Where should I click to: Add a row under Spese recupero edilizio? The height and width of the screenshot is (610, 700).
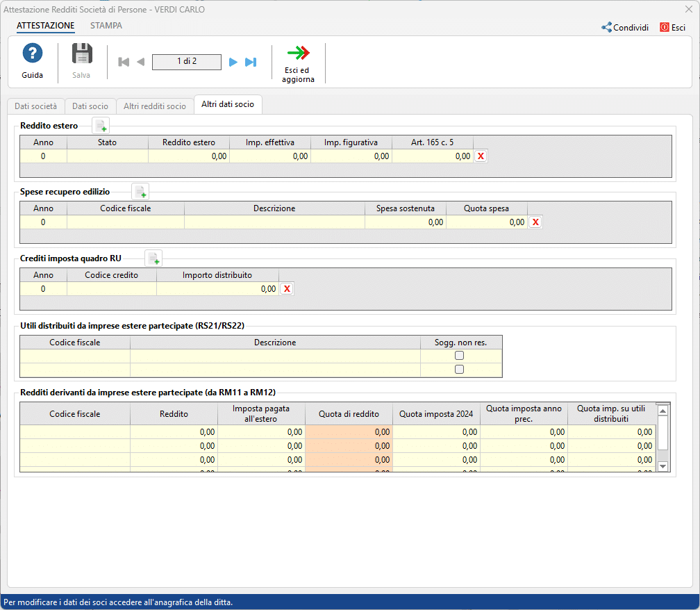coord(140,191)
